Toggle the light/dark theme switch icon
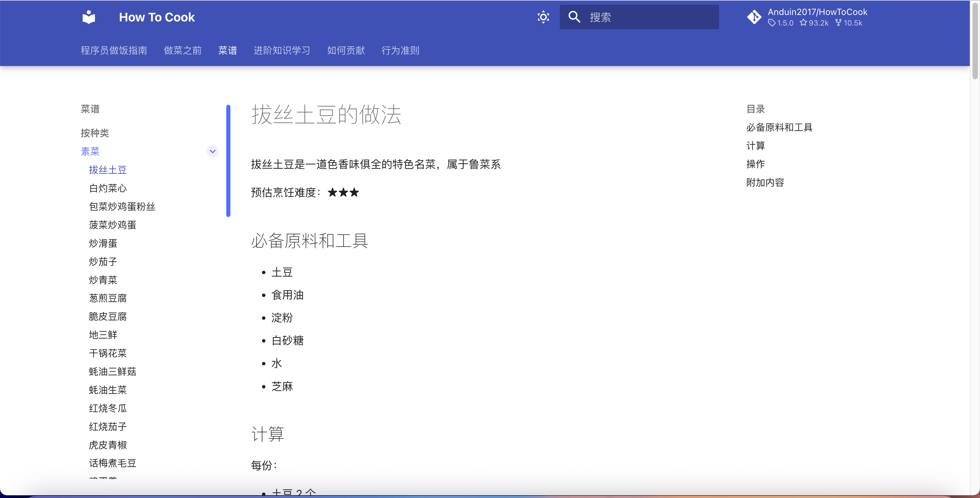The width and height of the screenshot is (980, 498). pos(543,17)
